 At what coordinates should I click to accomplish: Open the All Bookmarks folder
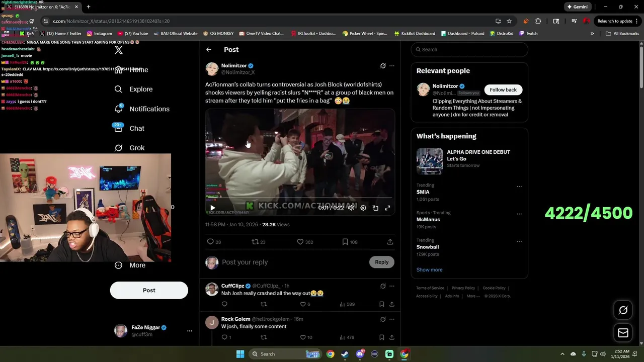point(622,34)
